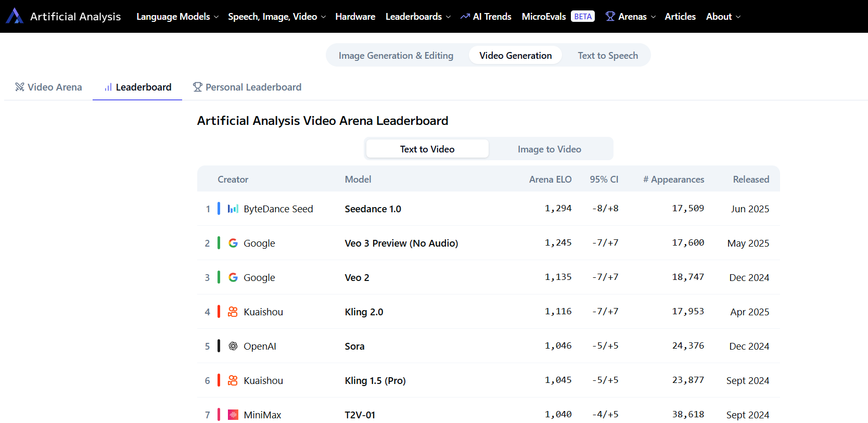
Task: Switch to Image Generation & Editing
Action: pos(396,56)
